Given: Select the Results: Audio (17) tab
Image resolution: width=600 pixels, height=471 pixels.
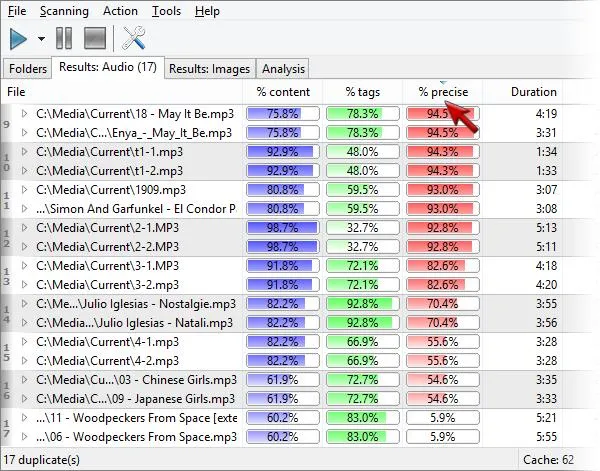Looking at the screenshot, I should (x=108, y=67).
